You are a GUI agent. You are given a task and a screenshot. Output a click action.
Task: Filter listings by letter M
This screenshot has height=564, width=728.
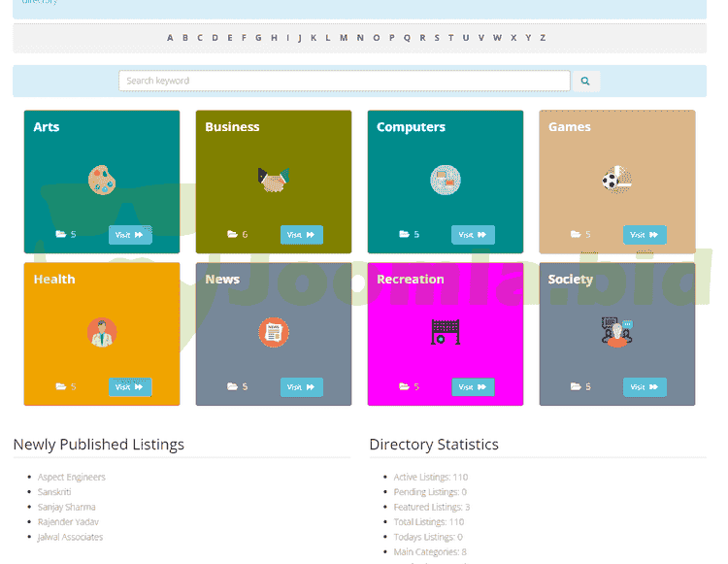coord(343,38)
